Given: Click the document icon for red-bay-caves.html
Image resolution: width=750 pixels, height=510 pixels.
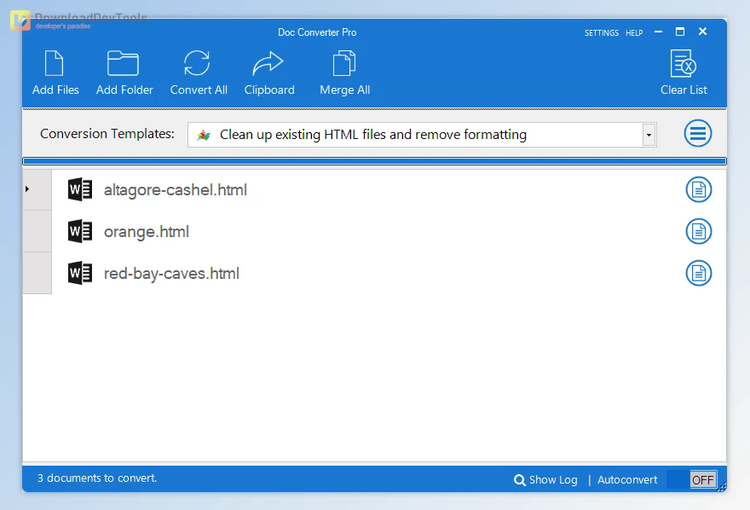Looking at the screenshot, I should 699,273.
